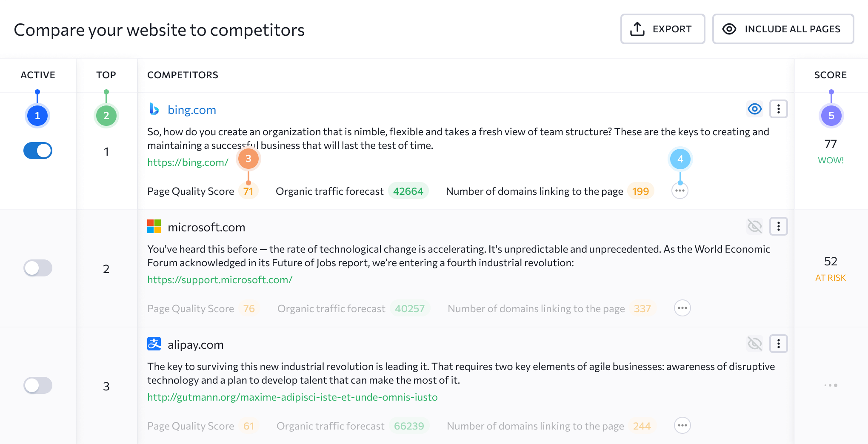
Task: Enable the active toggle for microsoft.com
Action: point(38,268)
